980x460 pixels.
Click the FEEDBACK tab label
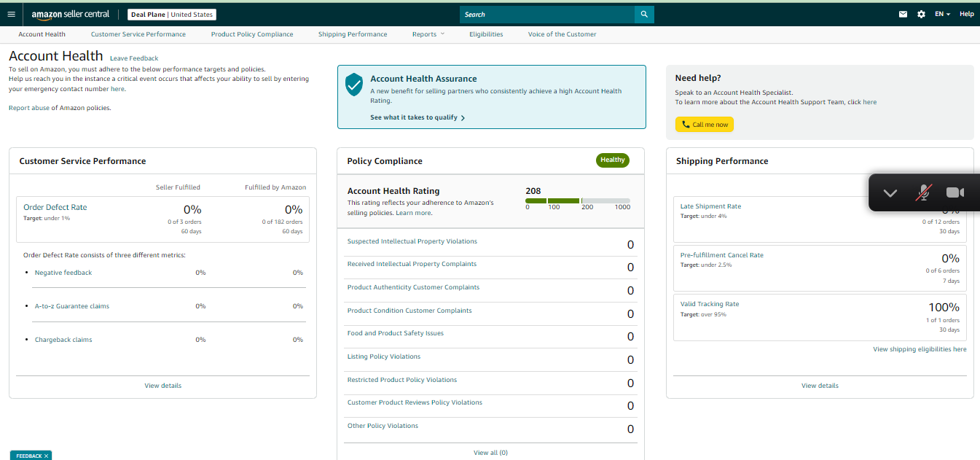click(x=29, y=456)
